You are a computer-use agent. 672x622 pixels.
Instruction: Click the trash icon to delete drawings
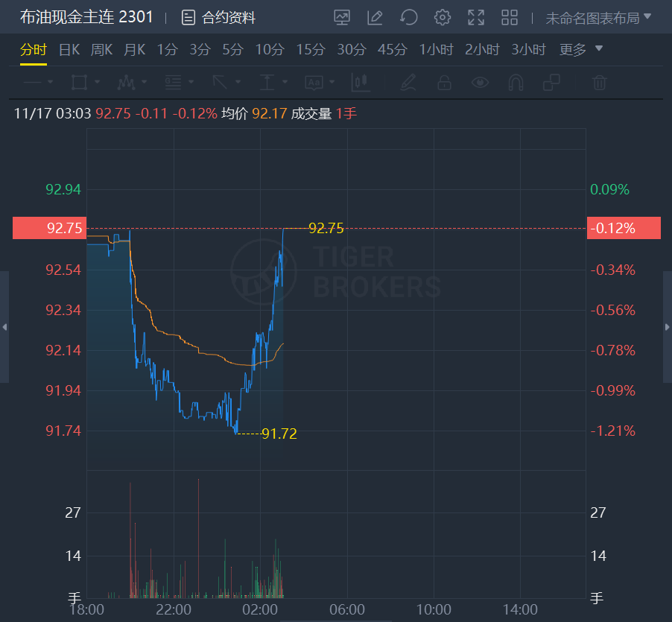[x=599, y=82]
